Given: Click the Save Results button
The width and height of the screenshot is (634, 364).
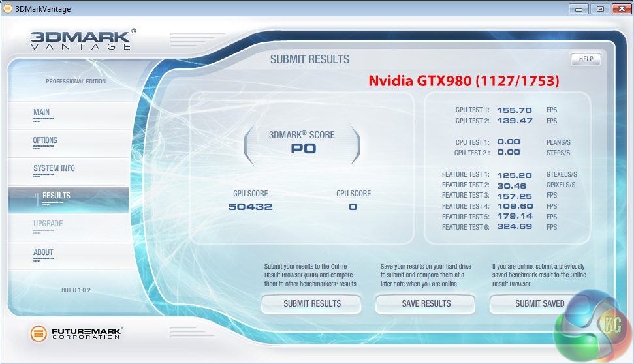Looking at the screenshot, I should [x=426, y=304].
